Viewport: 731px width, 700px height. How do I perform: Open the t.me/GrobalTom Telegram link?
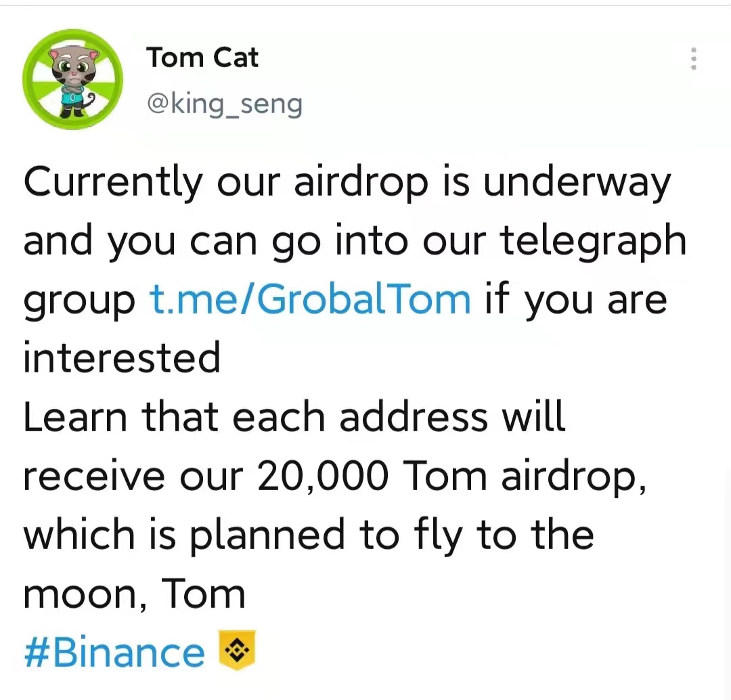[x=310, y=300]
